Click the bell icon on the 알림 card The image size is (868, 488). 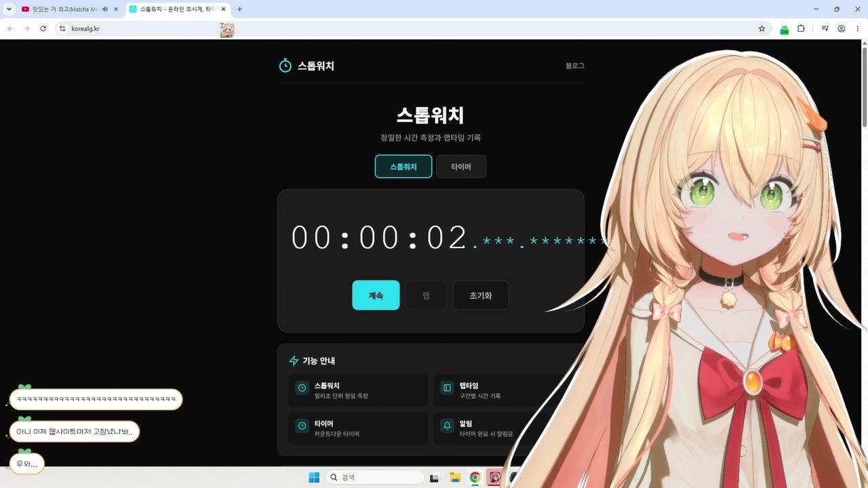coord(447,426)
